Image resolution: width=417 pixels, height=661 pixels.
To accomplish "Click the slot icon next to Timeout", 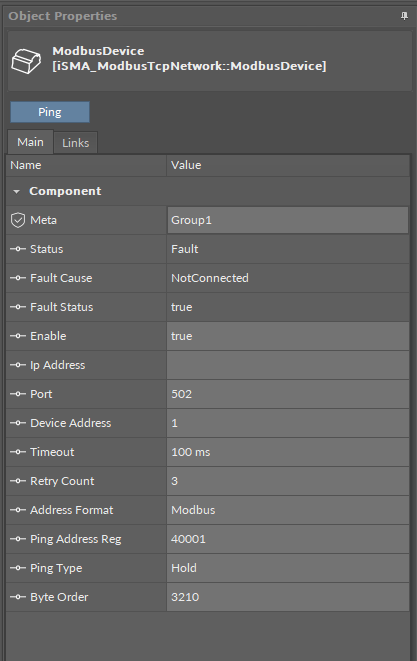I will [18, 452].
